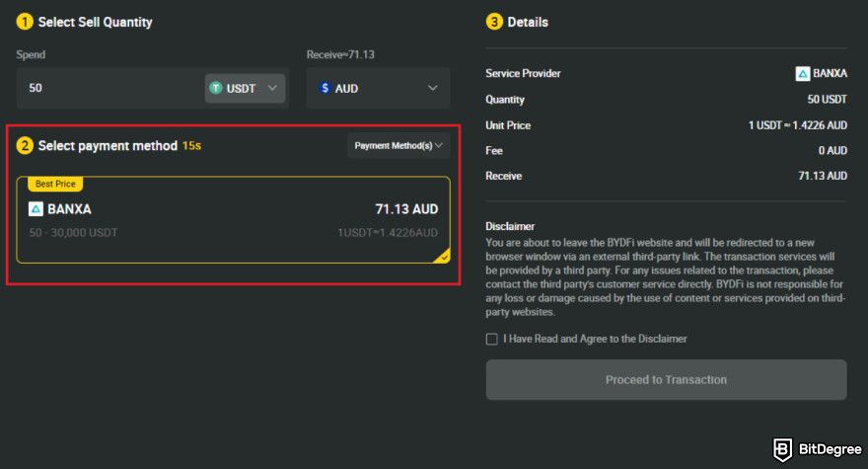Image resolution: width=868 pixels, height=469 pixels.
Task: Click the 71.13 AUD amount in BANXA card
Action: click(x=406, y=209)
